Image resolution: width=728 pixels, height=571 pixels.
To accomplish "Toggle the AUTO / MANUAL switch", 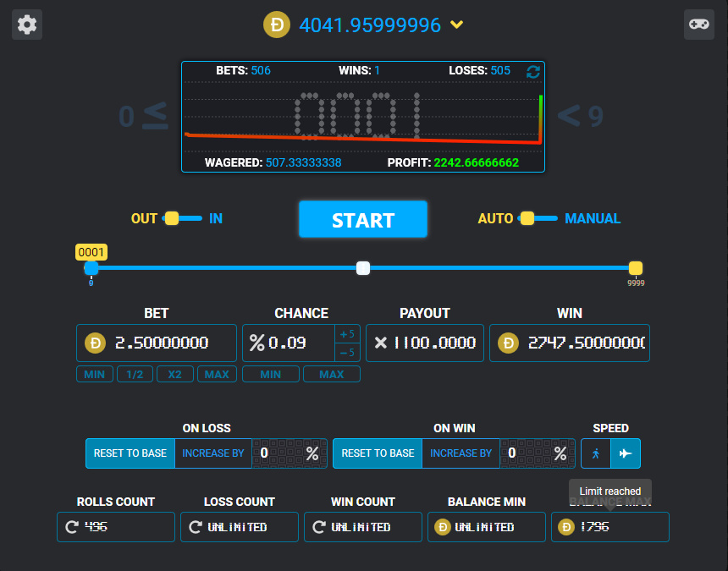I will (x=538, y=218).
